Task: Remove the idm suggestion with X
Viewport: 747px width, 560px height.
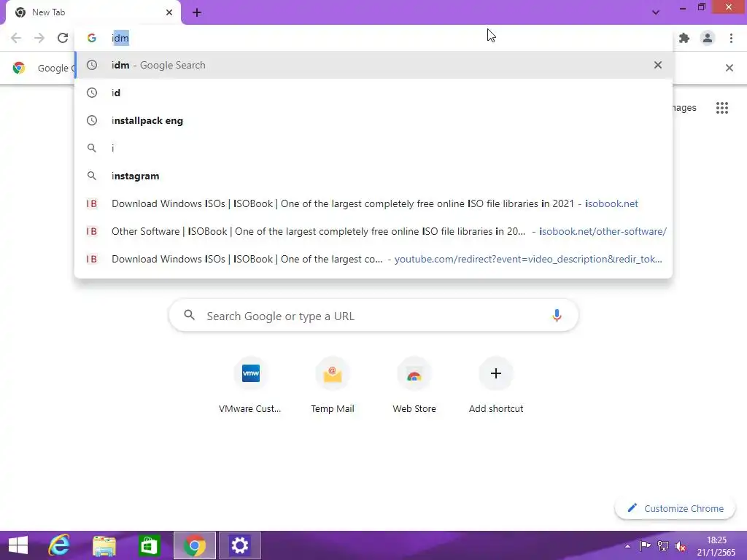Action: point(658,65)
